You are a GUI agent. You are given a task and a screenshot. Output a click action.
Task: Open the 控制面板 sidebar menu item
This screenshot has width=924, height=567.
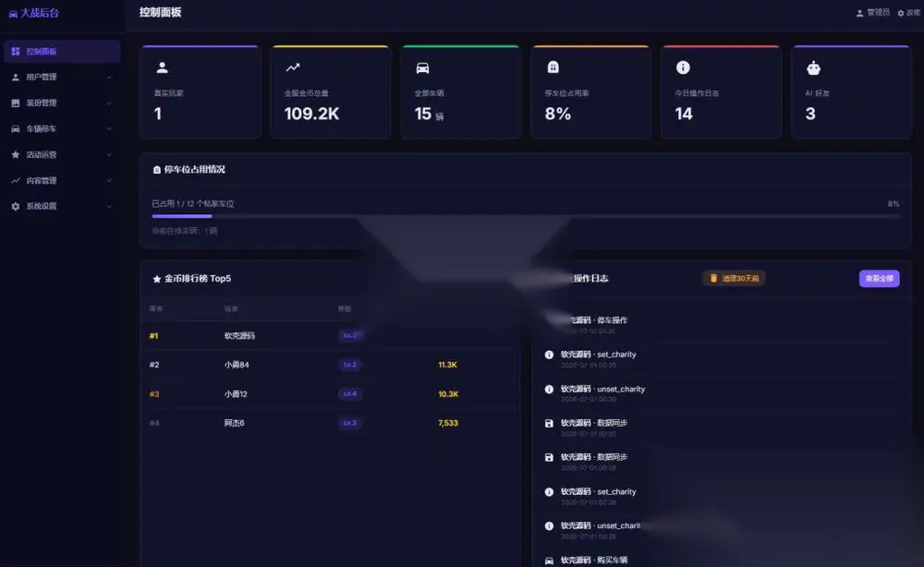[x=63, y=51]
